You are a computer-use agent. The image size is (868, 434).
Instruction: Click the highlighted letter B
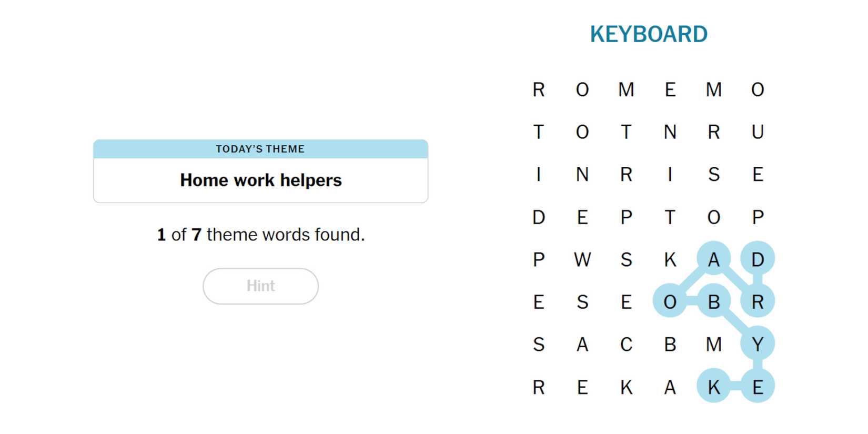[x=713, y=302]
